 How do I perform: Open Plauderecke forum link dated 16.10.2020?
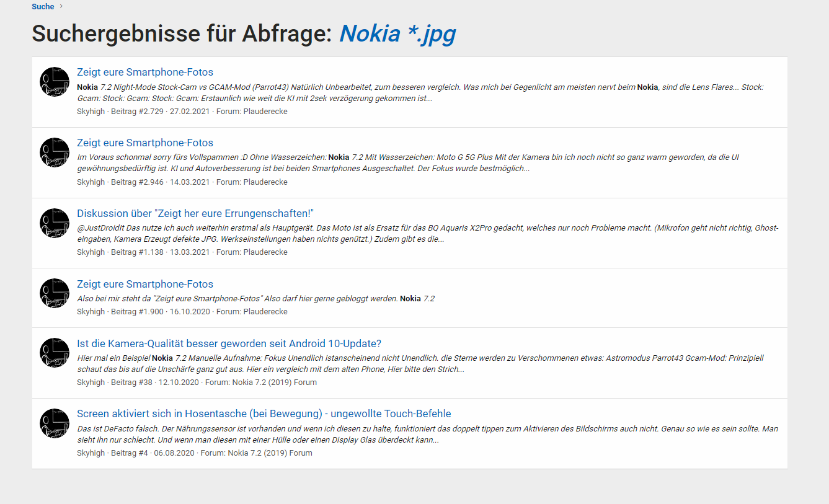click(x=265, y=312)
